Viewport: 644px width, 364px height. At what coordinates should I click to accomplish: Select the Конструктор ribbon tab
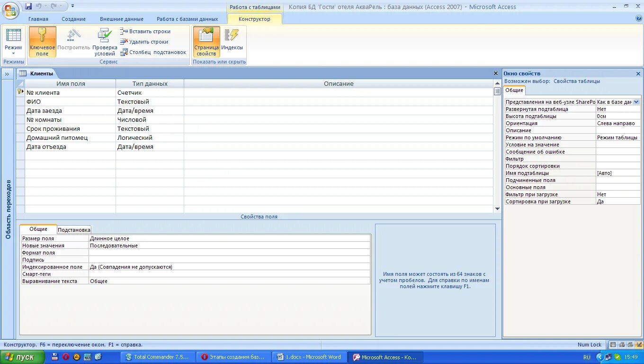[255, 19]
